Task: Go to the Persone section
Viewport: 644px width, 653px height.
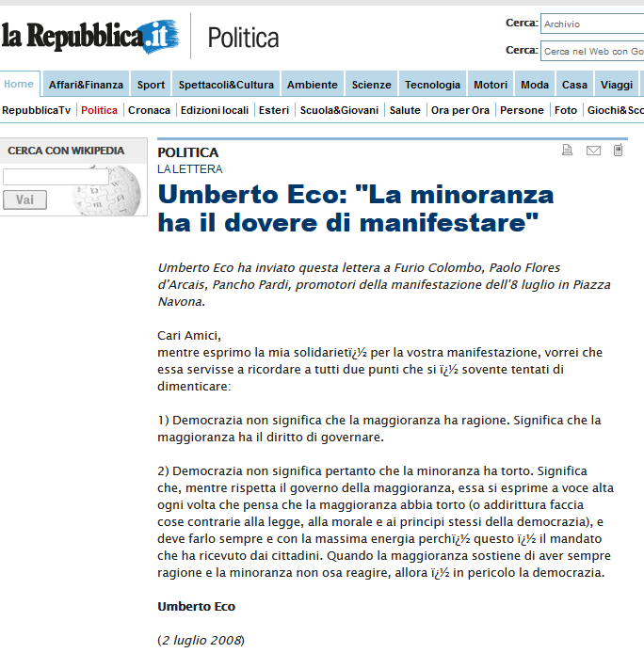Action: [522, 110]
